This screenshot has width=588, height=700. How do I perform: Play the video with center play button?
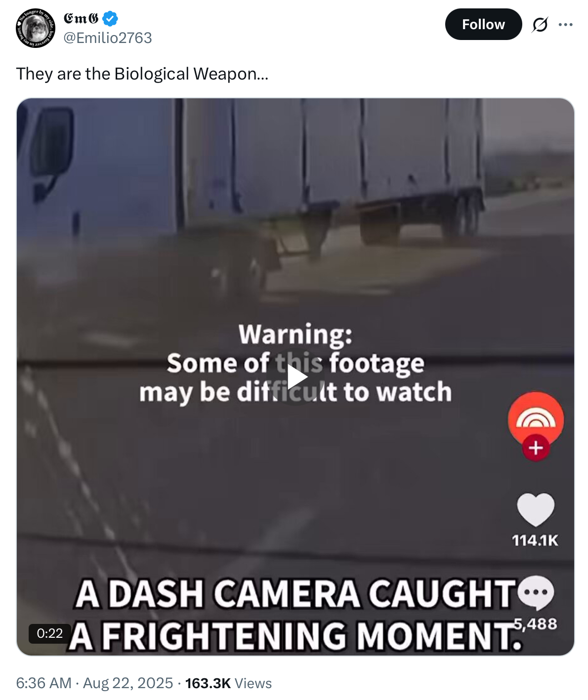[295, 377]
